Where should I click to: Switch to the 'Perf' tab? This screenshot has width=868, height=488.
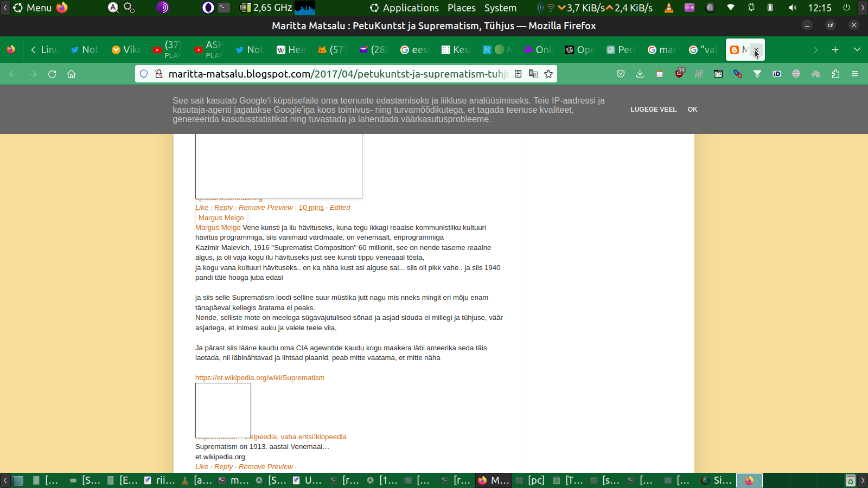pyautogui.click(x=621, y=50)
